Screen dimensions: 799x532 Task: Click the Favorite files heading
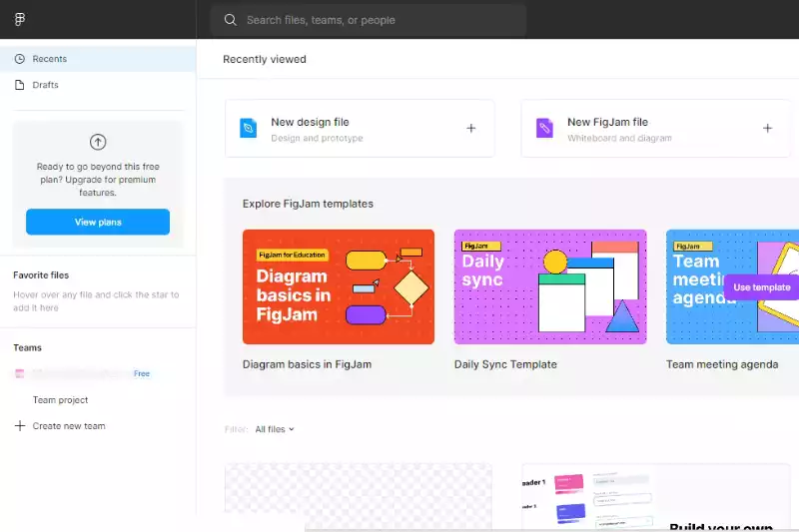[x=41, y=274]
